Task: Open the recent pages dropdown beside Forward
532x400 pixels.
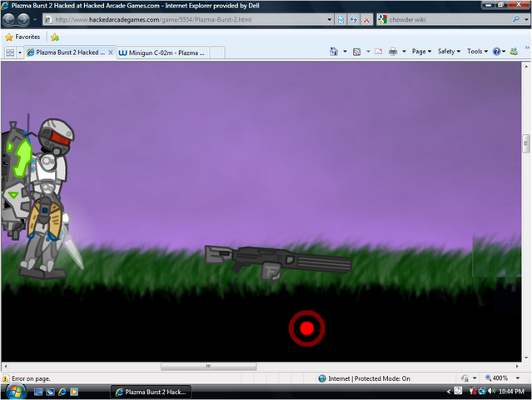Action: coord(35,20)
